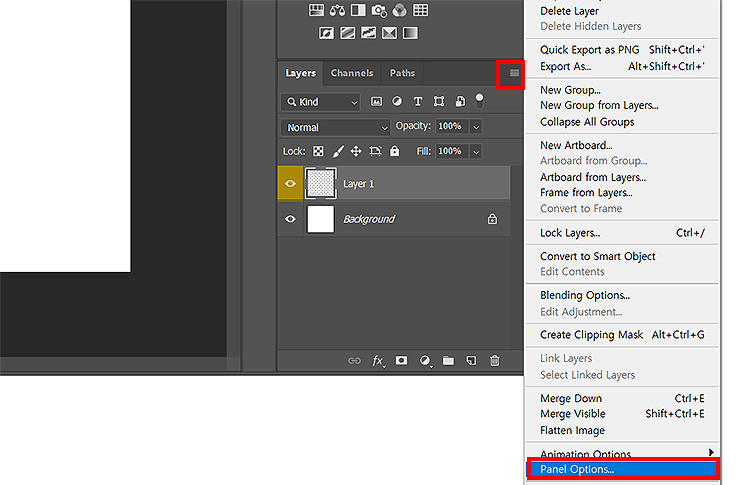Delete layer with the trash icon

495,361
